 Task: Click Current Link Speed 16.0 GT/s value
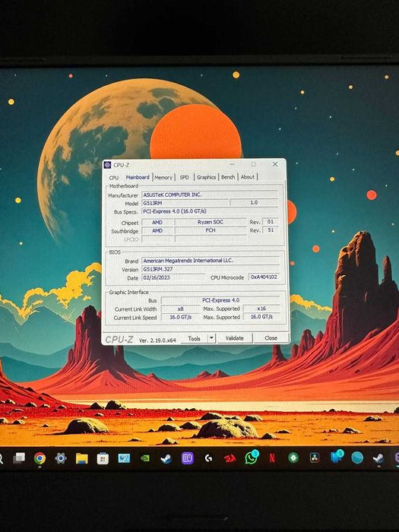(181, 317)
